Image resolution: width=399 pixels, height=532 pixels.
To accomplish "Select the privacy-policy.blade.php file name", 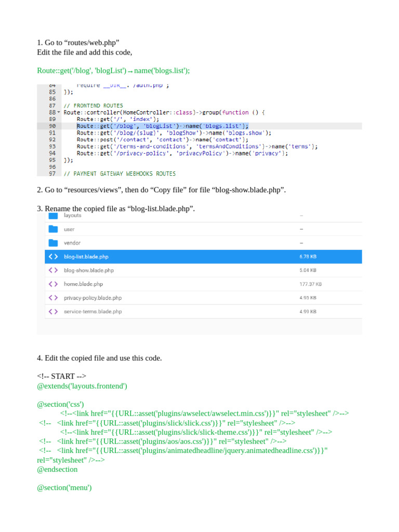I will click(92, 298).
